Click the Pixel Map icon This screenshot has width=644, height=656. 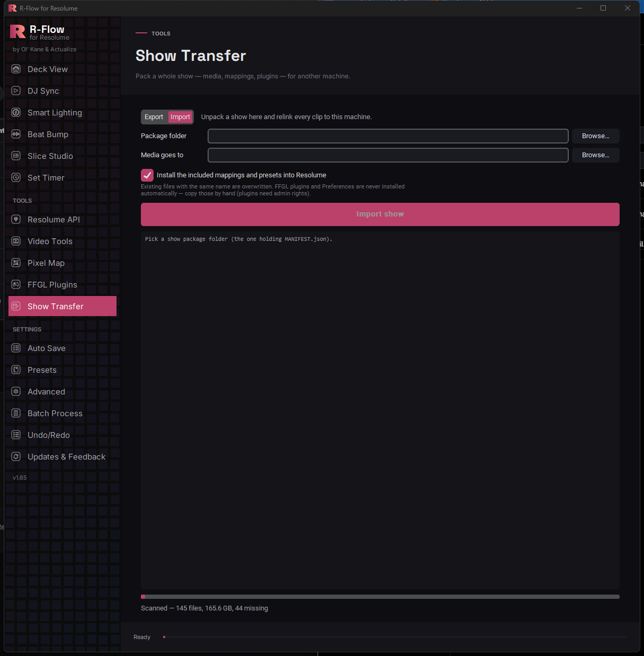coord(16,263)
